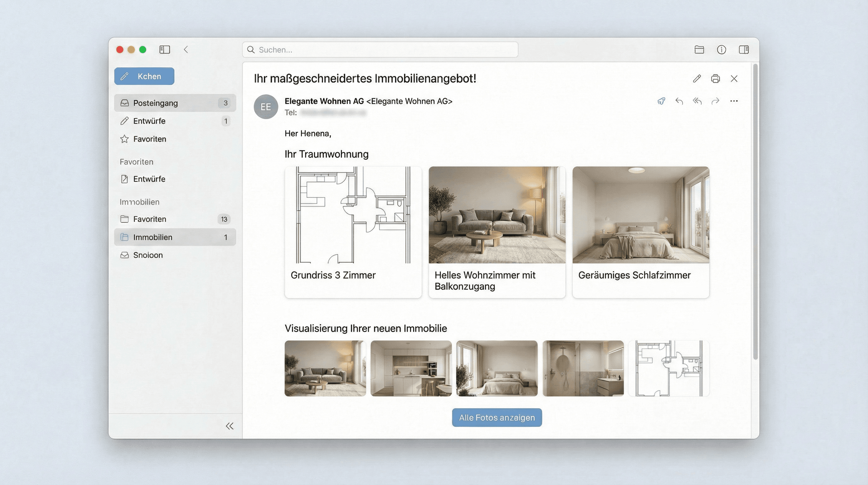The width and height of the screenshot is (868, 485).
Task: Open the info panel icon top right
Action: (721, 50)
